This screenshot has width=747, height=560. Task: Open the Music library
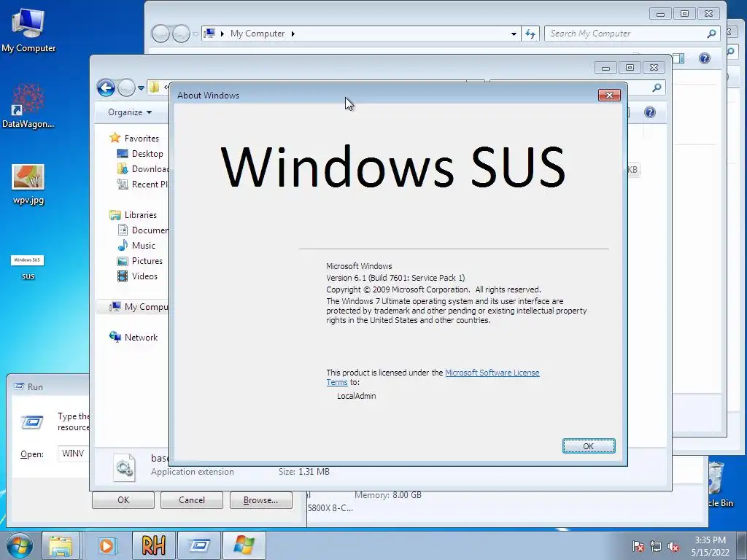click(136, 246)
